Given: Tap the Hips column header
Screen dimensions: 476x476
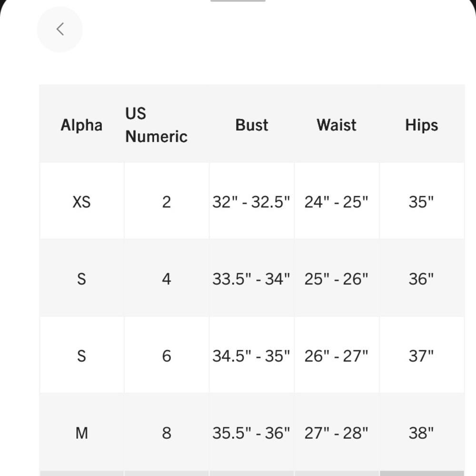Looking at the screenshot, I should coord(421,125).
